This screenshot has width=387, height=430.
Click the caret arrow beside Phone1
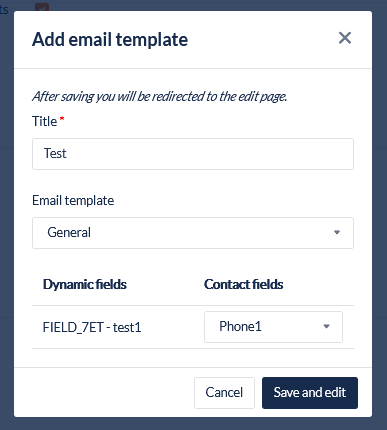coord(326,326)
